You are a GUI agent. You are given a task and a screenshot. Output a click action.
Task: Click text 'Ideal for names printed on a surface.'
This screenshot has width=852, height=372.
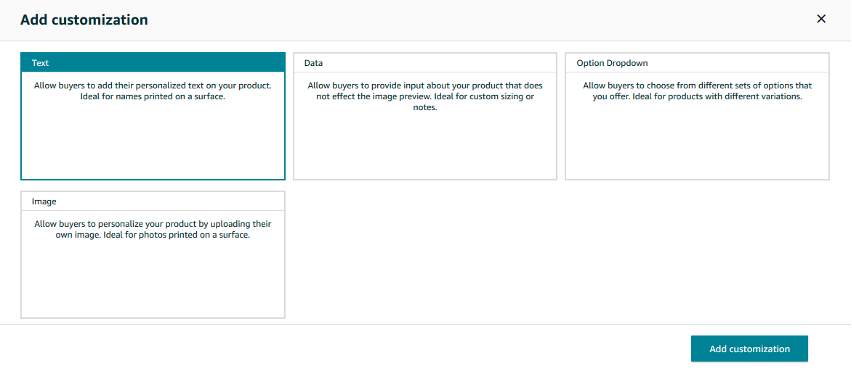click(x=153, y=97)
